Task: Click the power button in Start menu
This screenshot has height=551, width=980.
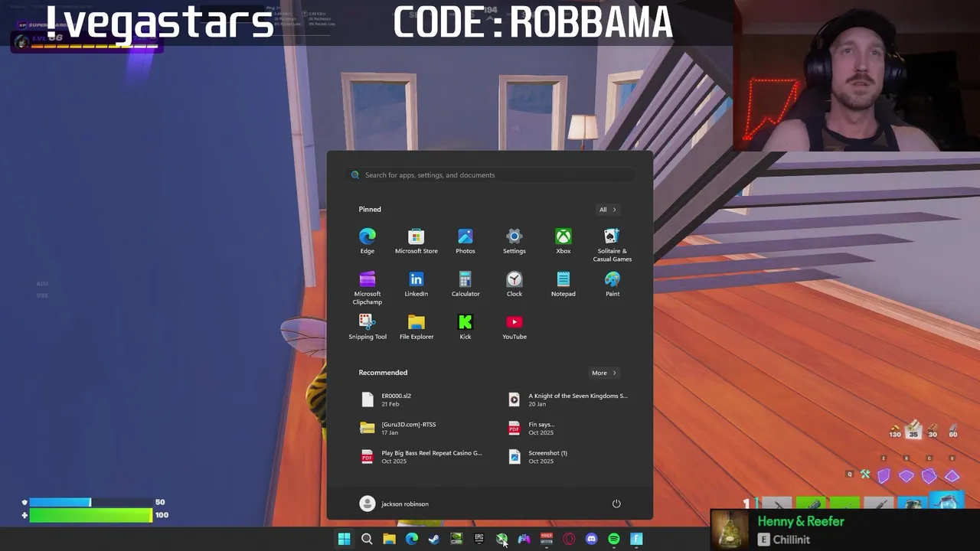Action: 616,504
